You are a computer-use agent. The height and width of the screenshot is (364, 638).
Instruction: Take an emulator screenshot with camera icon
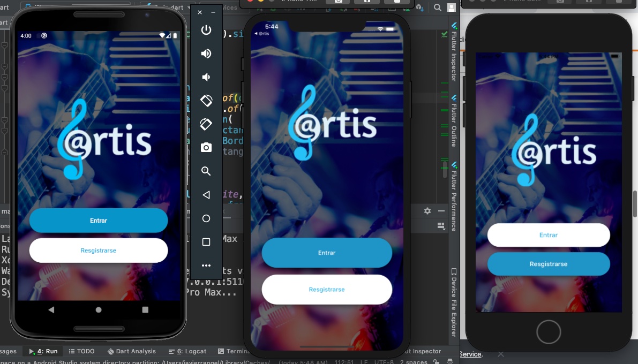(206, 148)
